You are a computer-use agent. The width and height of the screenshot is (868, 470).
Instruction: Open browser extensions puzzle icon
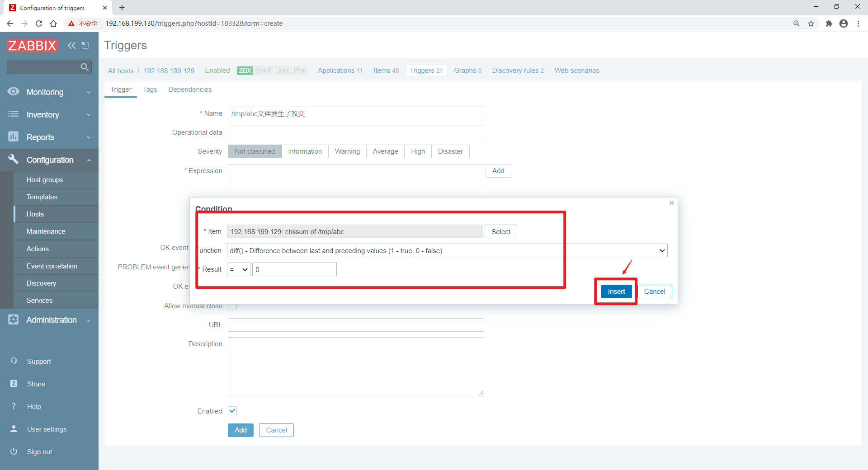tap(829, 23)
